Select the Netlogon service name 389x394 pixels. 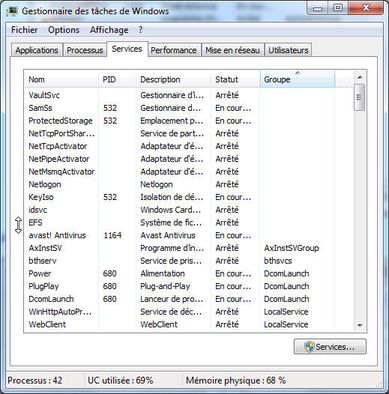pyautogui.click(x=45, y=184)
